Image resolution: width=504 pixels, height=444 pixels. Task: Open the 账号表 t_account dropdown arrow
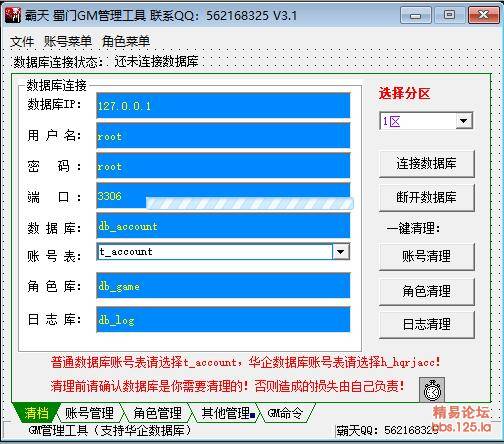click(340, 252)
